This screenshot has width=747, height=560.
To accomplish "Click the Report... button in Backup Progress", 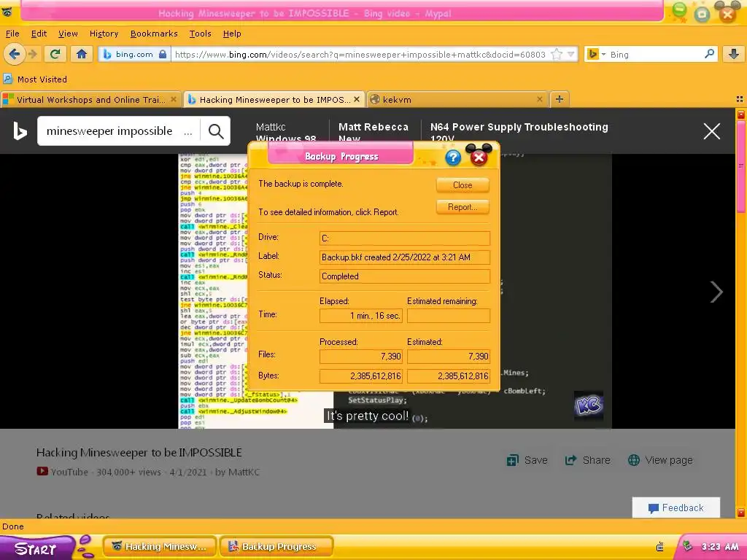I will click(x=462, y=206).
